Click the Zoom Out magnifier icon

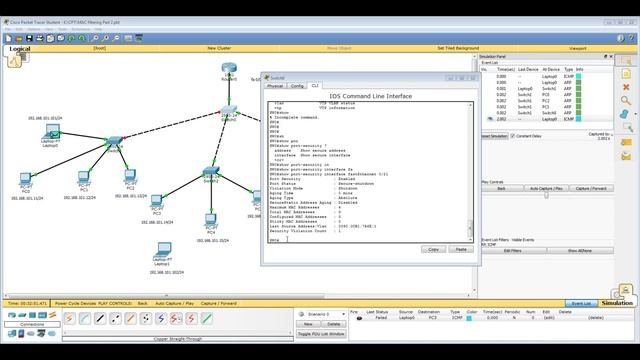click(116, 38)
